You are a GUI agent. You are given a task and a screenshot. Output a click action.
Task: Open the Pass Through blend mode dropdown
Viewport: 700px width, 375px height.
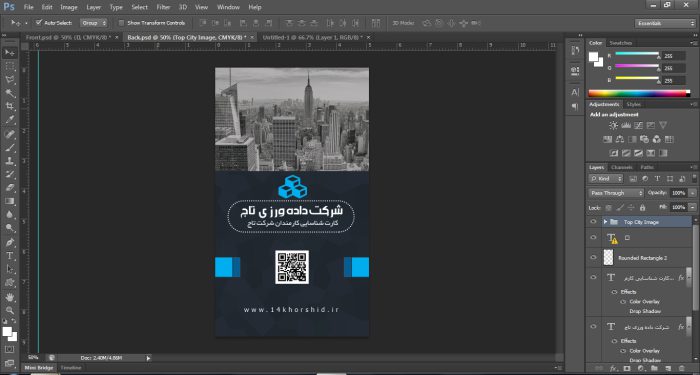point(616,193)
